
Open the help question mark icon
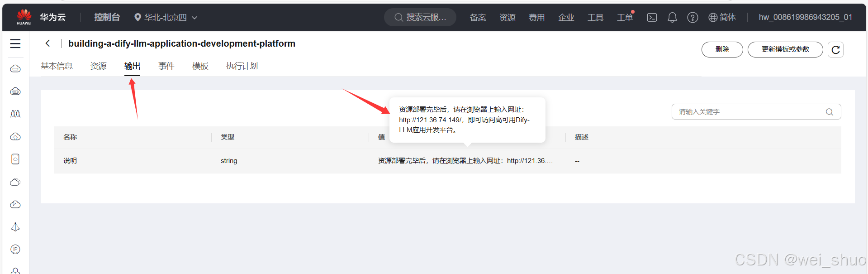coord(693,17)
